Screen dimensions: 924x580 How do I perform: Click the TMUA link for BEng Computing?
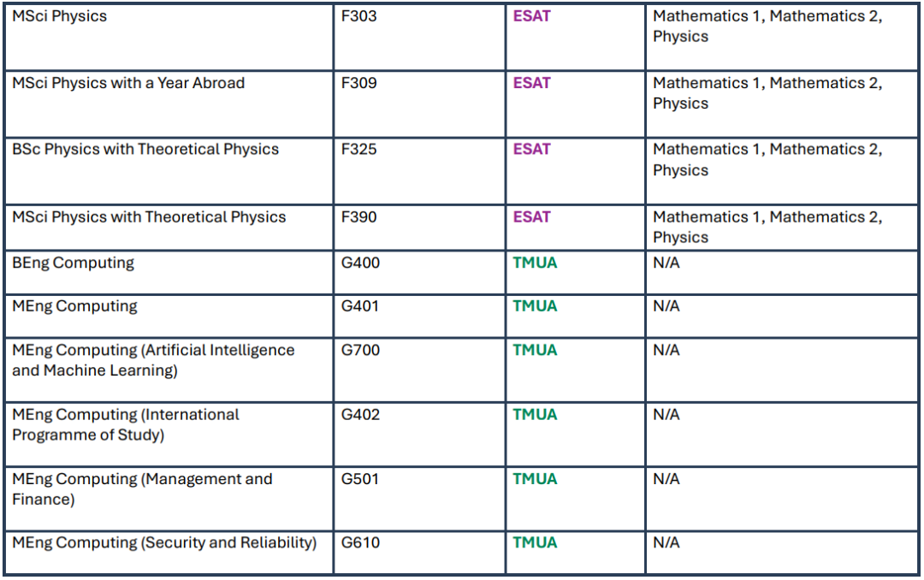(x=535, y=263)
